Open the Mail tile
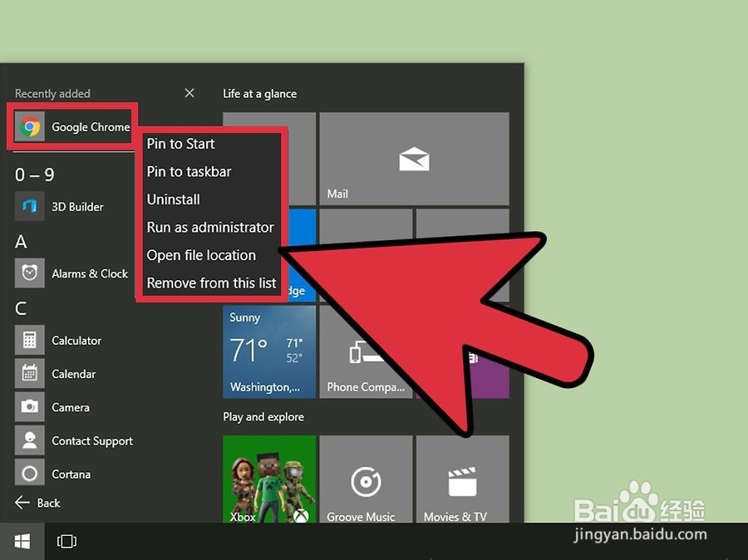748x560 pixels. tap(414, 159)
